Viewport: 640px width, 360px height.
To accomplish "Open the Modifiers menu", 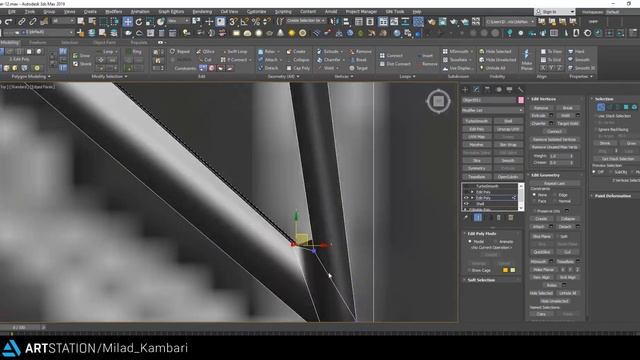I will click(113, 12).
